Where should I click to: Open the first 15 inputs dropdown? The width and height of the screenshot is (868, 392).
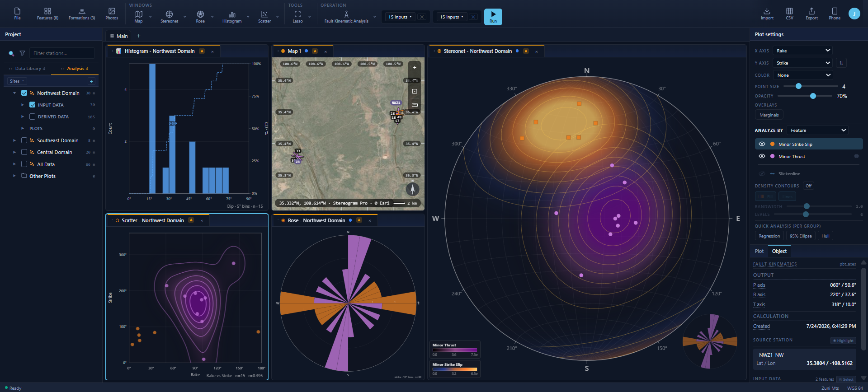tap(400, 17)
